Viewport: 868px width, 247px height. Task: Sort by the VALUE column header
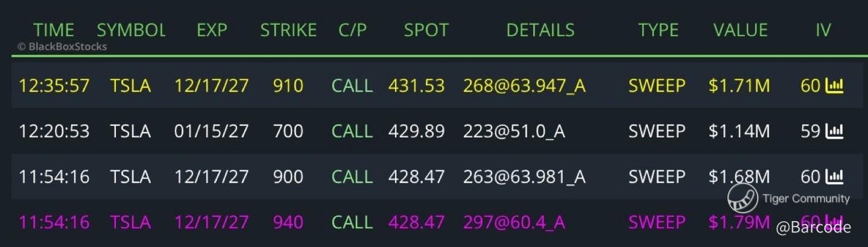(739, 30)
